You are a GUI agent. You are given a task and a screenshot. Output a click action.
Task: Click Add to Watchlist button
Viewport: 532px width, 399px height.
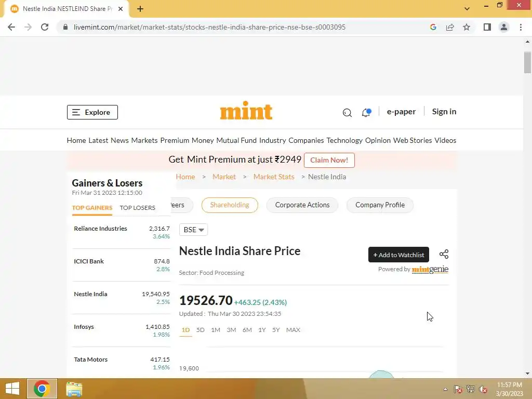pyautogui.click(x=398, y=255)
